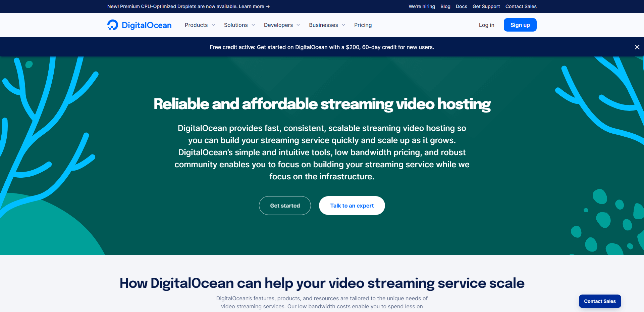Open the Pricing menu item

[363, 25]
